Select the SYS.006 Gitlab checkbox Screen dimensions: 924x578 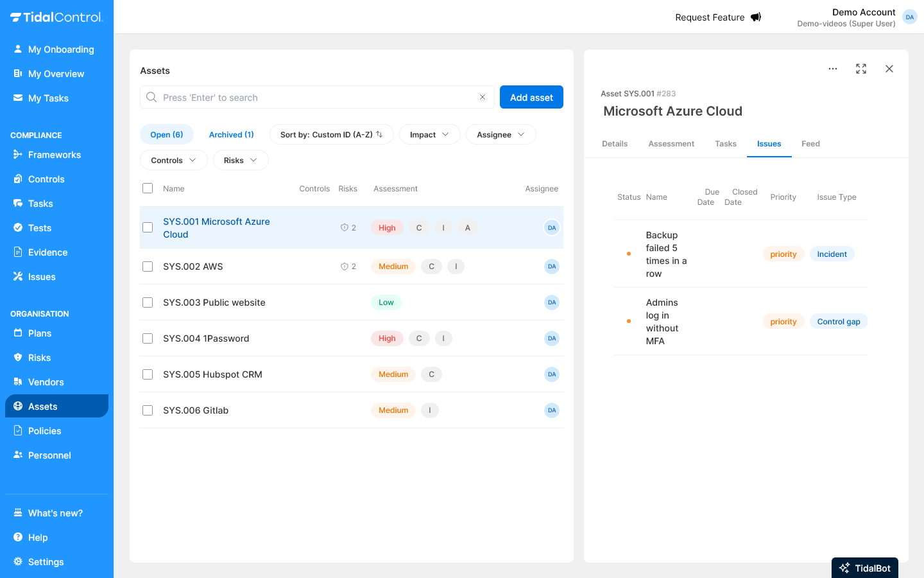click(x=148, y=410)
